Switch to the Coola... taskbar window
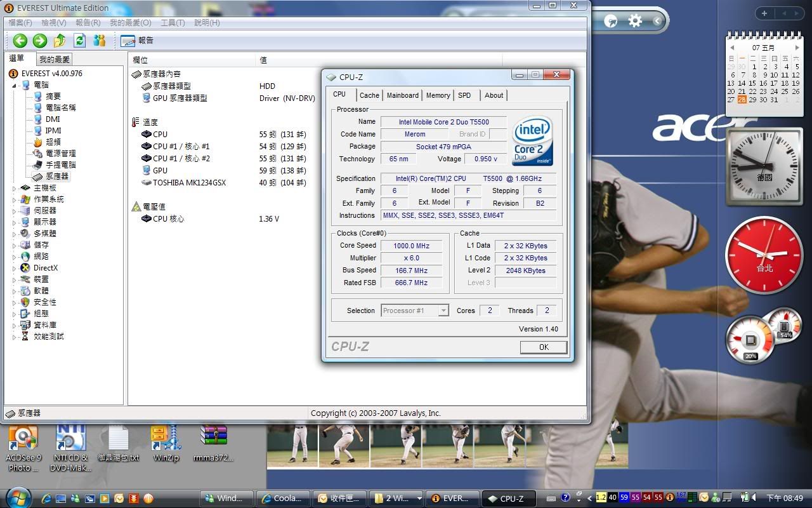 pos(284,498)
